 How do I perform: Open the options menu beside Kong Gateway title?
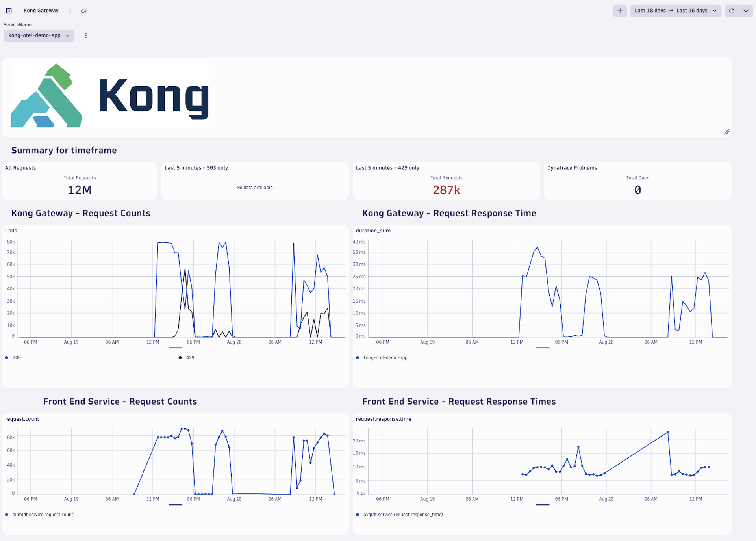(x=70, y=11)
